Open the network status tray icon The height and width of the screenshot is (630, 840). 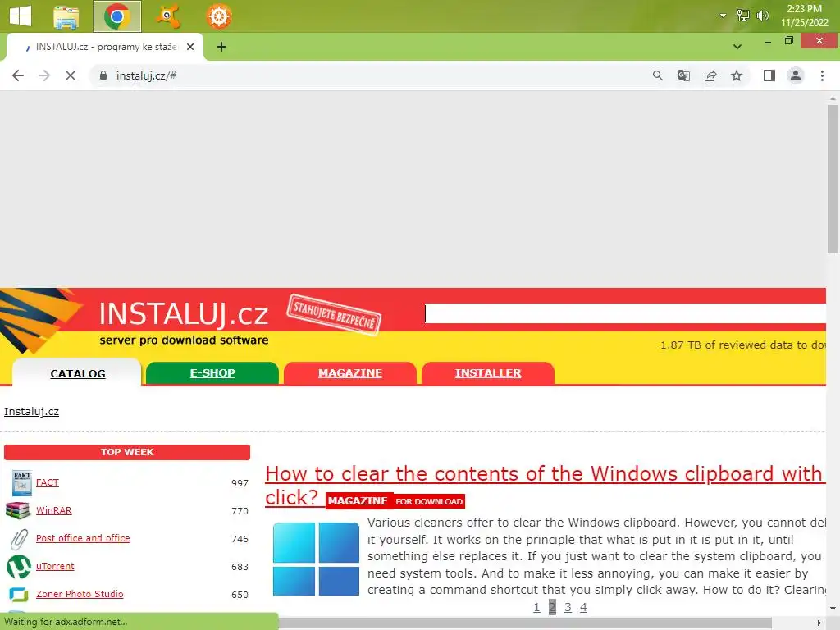click(742, 16)
